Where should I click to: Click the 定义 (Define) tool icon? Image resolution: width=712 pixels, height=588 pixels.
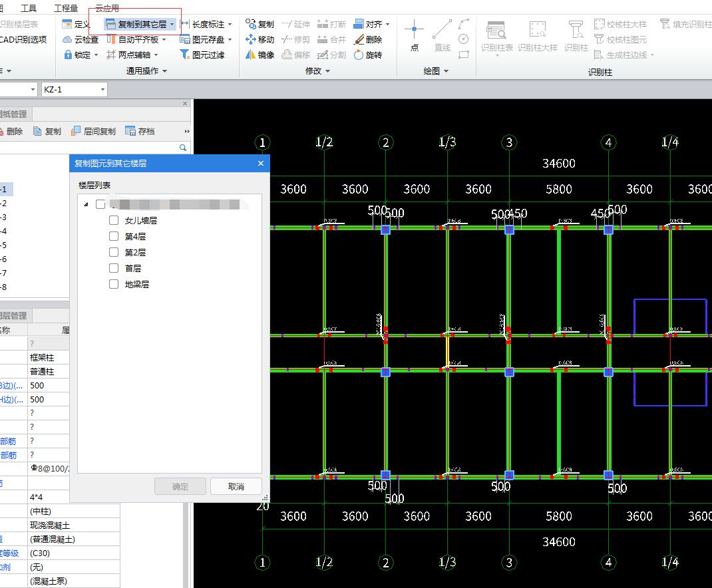[67, 24]
